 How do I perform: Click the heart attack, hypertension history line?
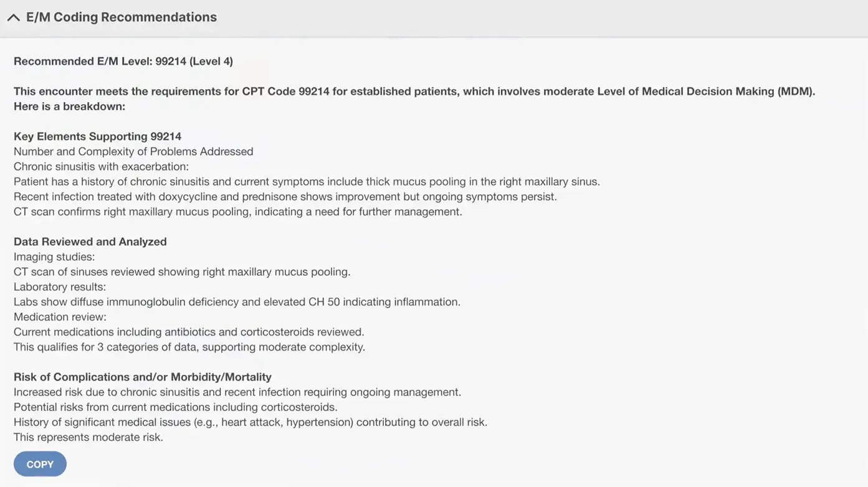coord(250,422)
